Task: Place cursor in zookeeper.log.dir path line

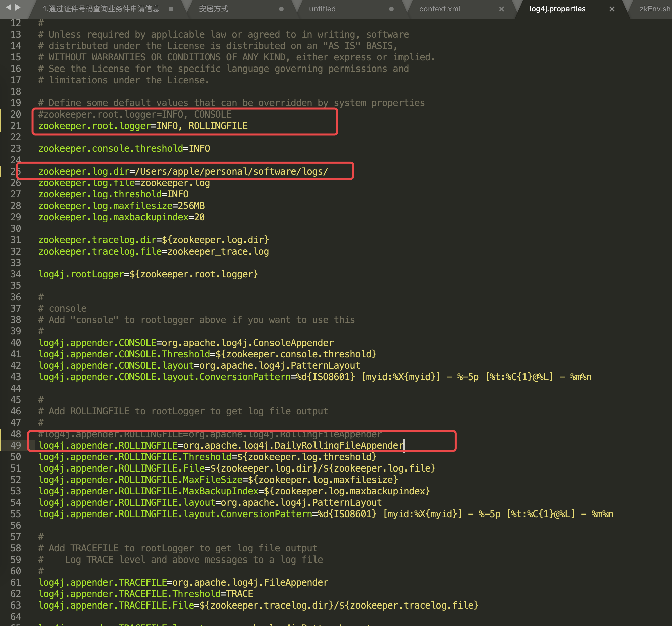Action: coord(231,171)
